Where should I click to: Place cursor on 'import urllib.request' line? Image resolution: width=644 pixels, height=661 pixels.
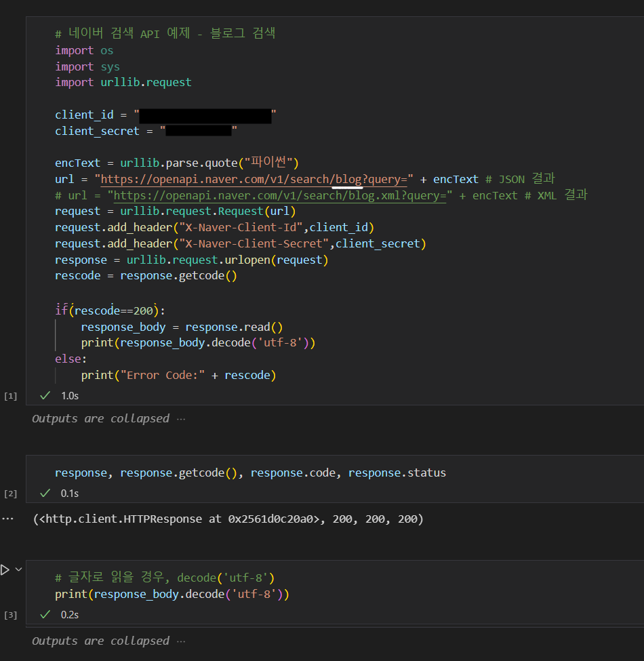coord(123,82)
